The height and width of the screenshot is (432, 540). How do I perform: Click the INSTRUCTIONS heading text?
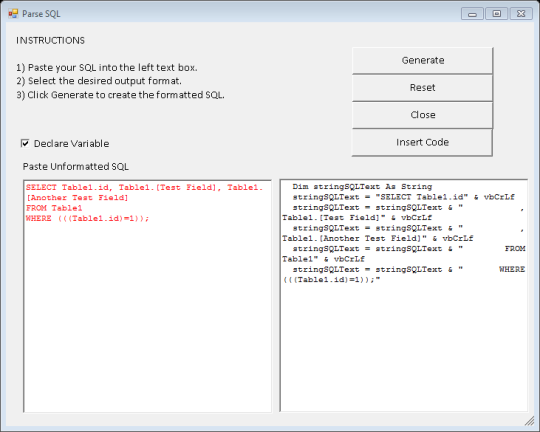[50, 41]
